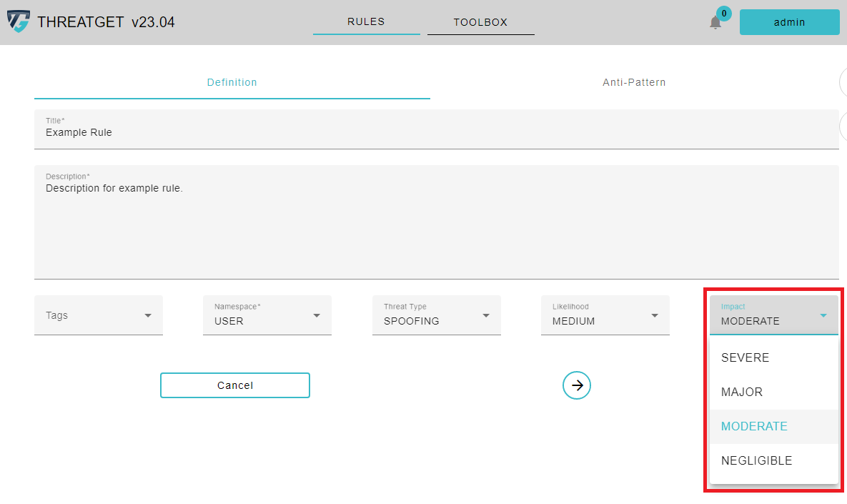
Task: Click the Cancel button
Action: tap(235, 385)
